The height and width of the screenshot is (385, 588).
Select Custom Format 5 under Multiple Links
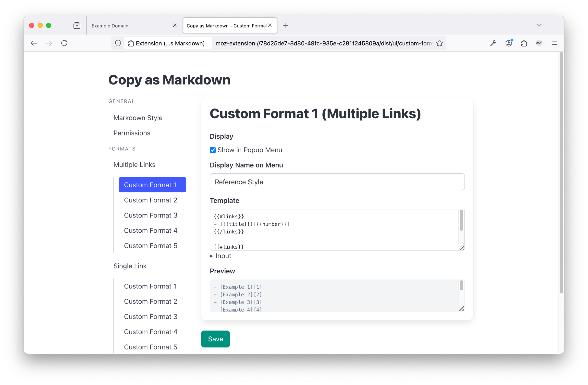(x=150, y=246)
